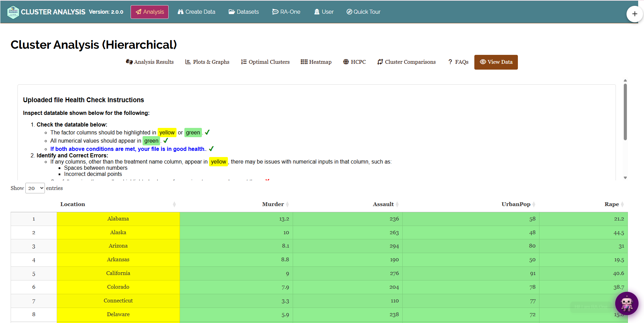The width and height of the screenshot is (644, 323).
Task: Click Murder value 9 for California
Action: coord(236,273)
